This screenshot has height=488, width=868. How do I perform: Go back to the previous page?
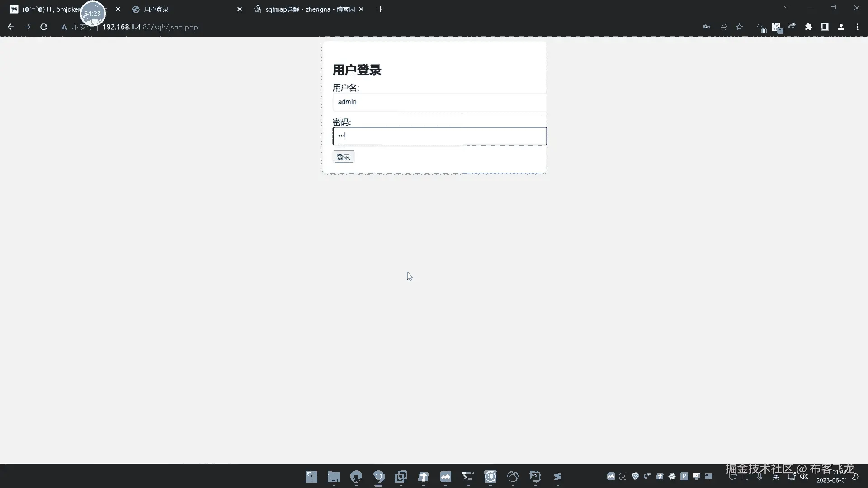coord(11,27)
